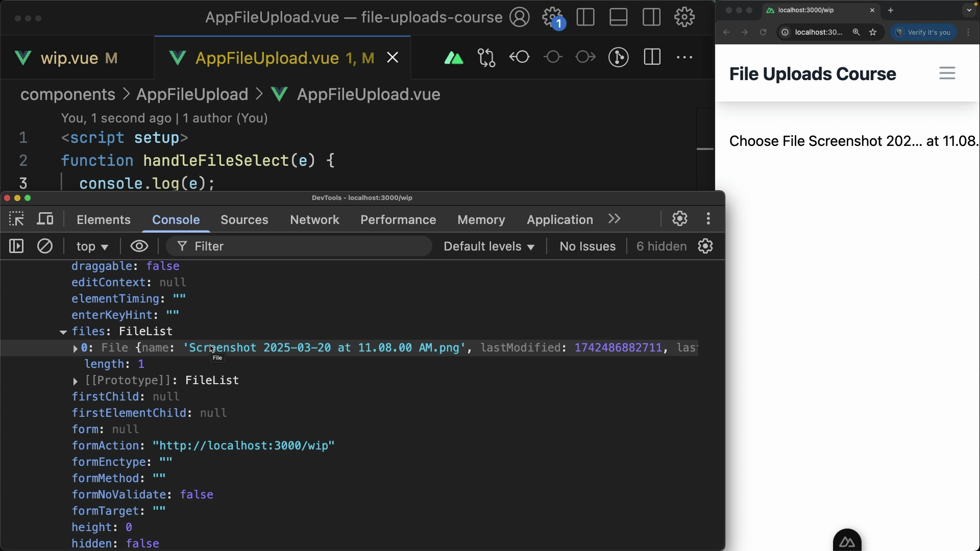The height and width of the screenshot is (551, 980).
Task: Click 'length: 1' property row
Action: point(114,364)
